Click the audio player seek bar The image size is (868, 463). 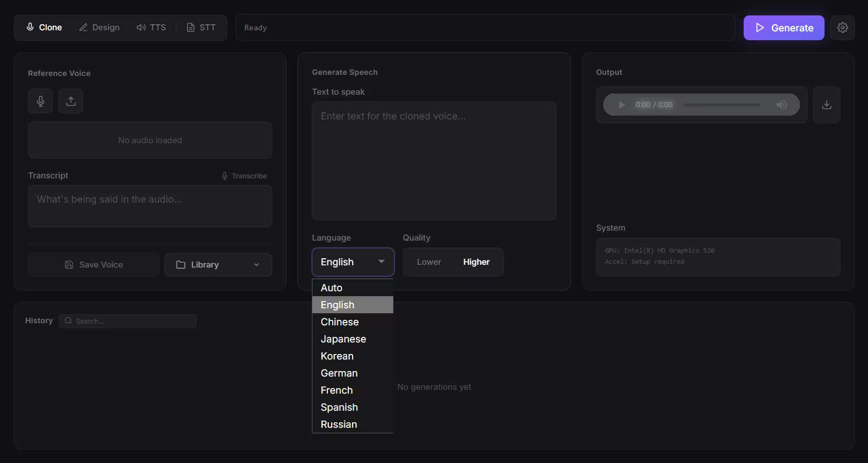(x=722, y=105)
